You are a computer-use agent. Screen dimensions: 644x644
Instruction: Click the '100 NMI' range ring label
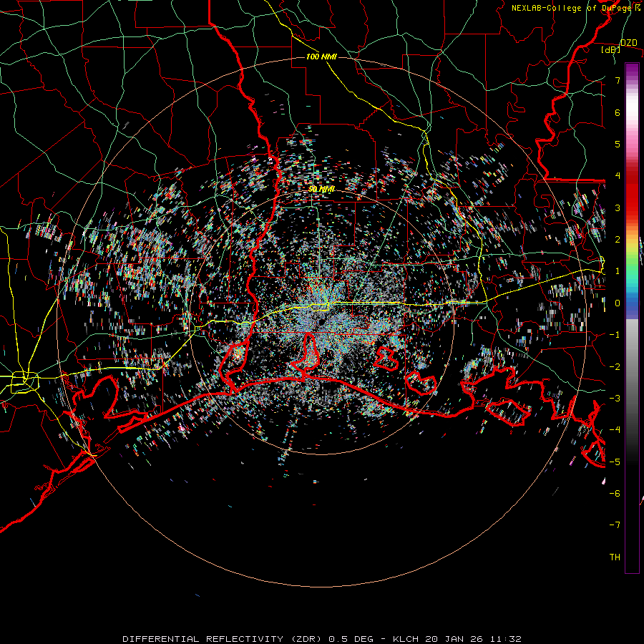click(321, 57)
